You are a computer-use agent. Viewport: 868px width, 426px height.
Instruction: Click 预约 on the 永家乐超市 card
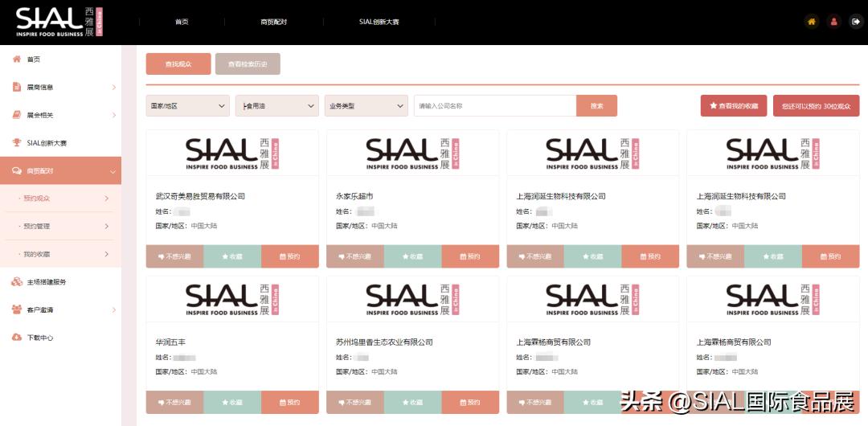pos(470,256)
